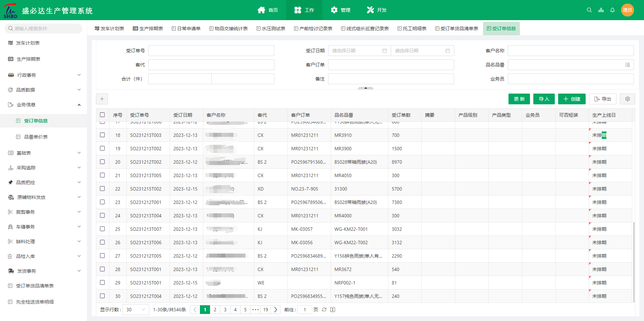Open the 管理 top navigation menu
The height and width of the screenshot is (321, 644).
(x=340, y=10)
